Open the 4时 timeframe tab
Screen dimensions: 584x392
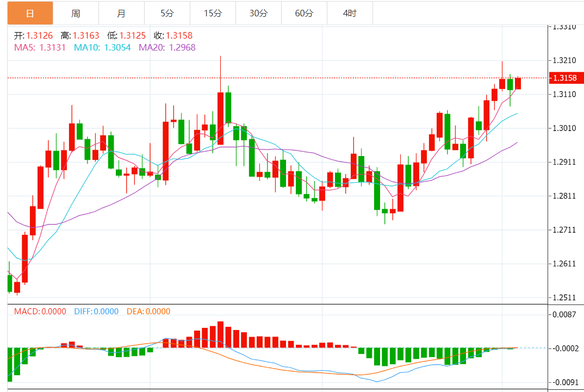(x=350, y=14)
